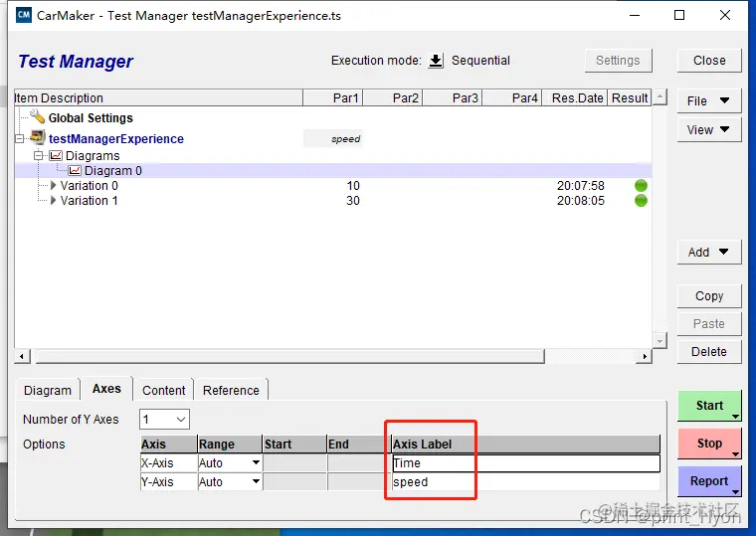Click the X-Axis label field containing Time
Image resolution: width=756 pixels, height=536 pixels.
525,463
